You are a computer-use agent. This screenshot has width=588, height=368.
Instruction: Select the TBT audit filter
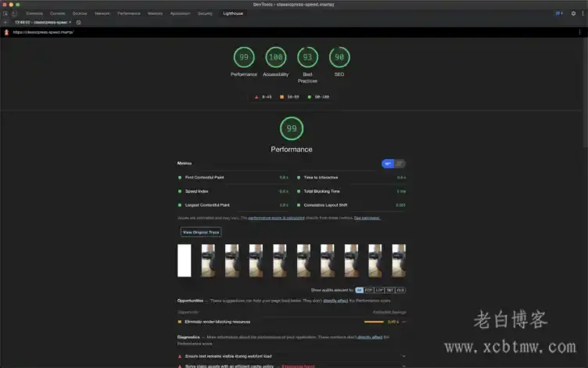pyautogui.click(x=390, y=290)
